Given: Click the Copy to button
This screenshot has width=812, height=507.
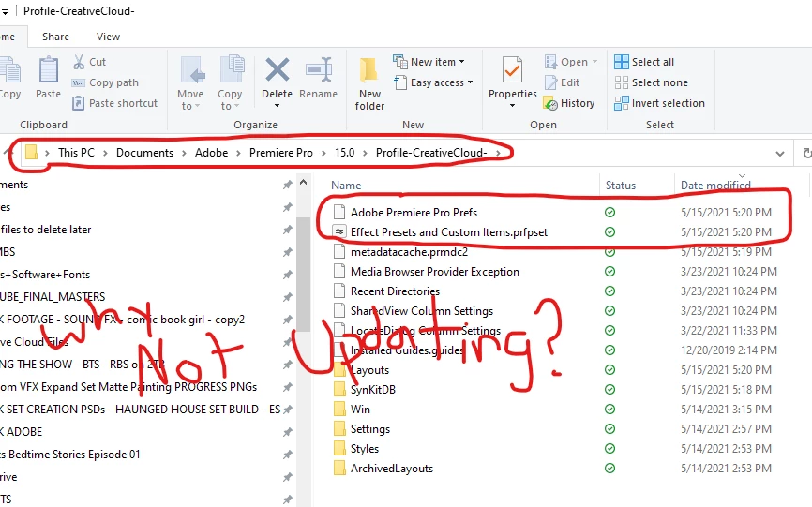Looking at the screenshot, I should click(x=230, y=83).
